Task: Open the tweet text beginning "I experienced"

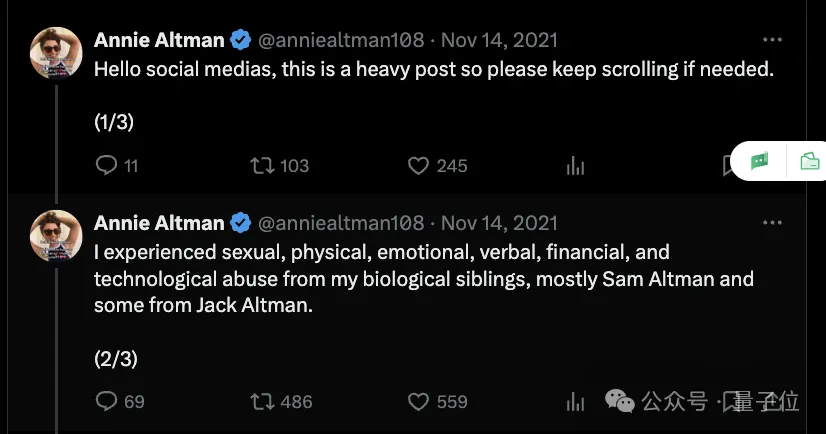Action: click(x=380, y=278)
